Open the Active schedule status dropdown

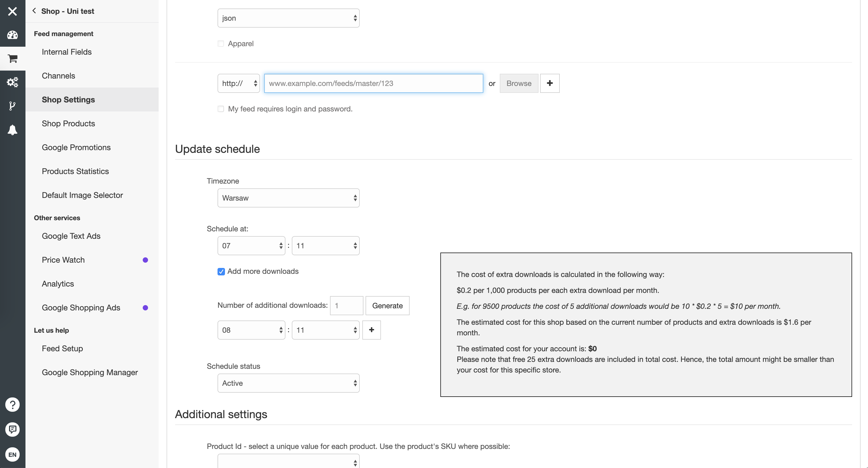point(288,383)
